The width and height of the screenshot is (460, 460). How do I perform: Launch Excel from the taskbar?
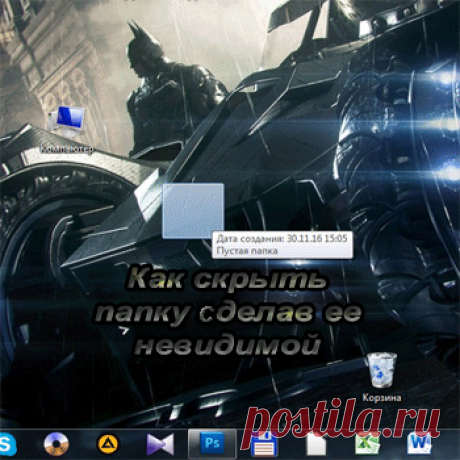click(x=367, y=444)
